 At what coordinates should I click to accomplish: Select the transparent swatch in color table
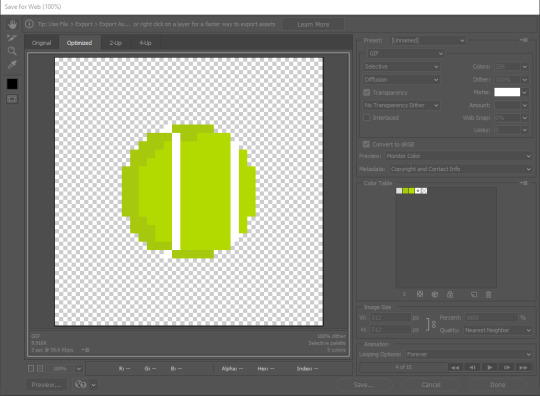coord(424,191)
